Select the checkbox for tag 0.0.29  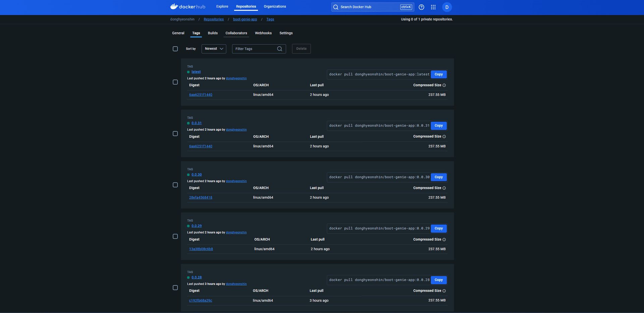point(175,236)
